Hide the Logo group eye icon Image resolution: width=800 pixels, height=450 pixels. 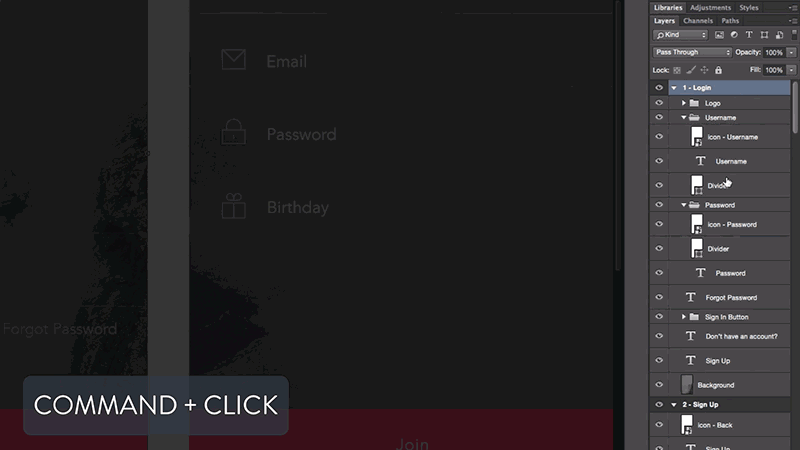659,103
